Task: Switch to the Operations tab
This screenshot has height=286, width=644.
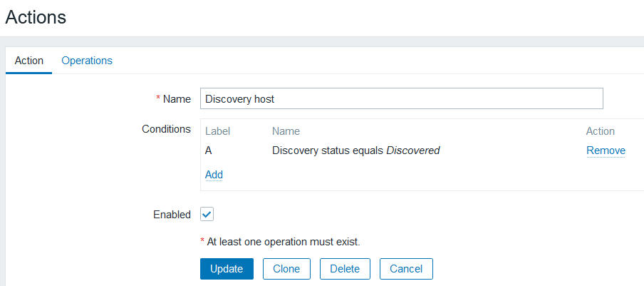Action: [87, 61]
